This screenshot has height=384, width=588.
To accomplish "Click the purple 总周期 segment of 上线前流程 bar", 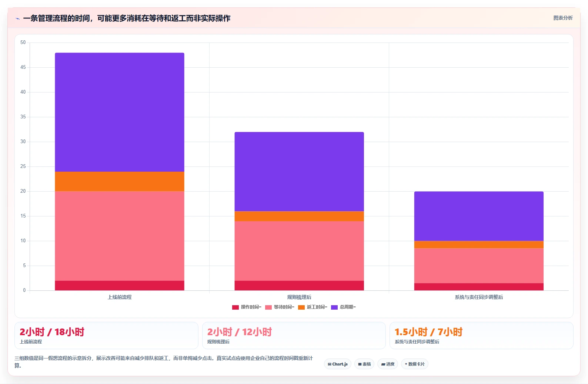I will click(x=120, y=112).
